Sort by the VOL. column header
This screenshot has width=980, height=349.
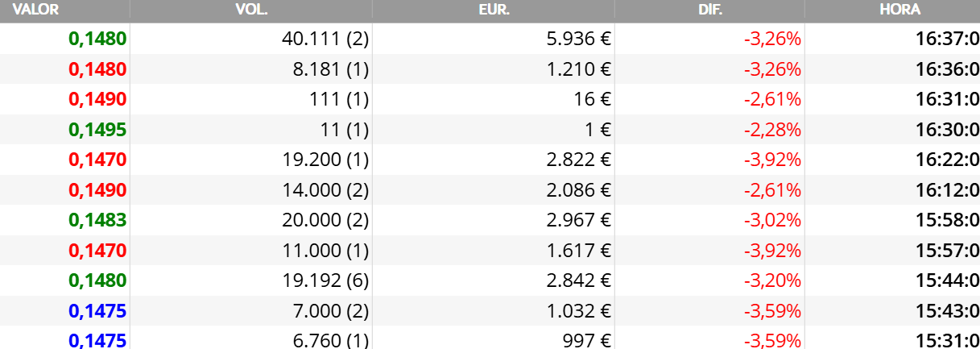click(252, 10)
